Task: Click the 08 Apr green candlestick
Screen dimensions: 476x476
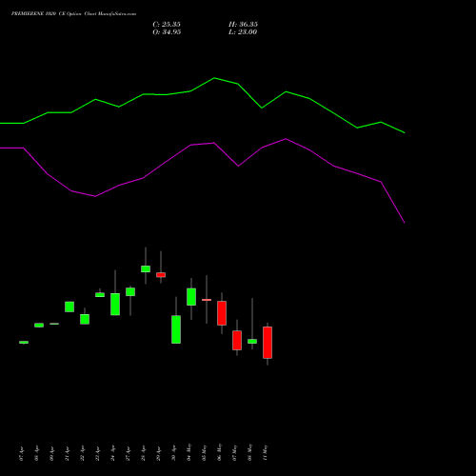Action: [x=39, y=326]
